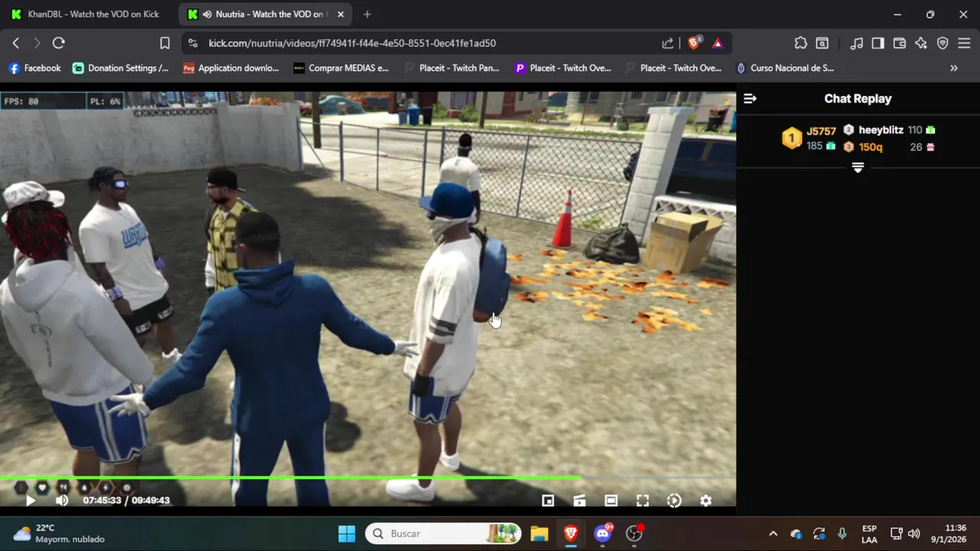This screenshot has width=980, height=551.
Task: Open the Curso Nacional de S... bookmark
Action: (x=785, y=68)
